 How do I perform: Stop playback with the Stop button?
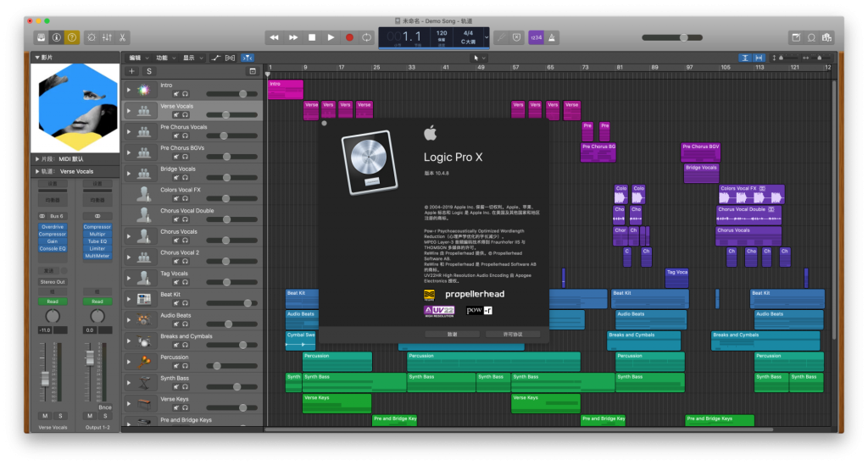[x=312, y=37]
